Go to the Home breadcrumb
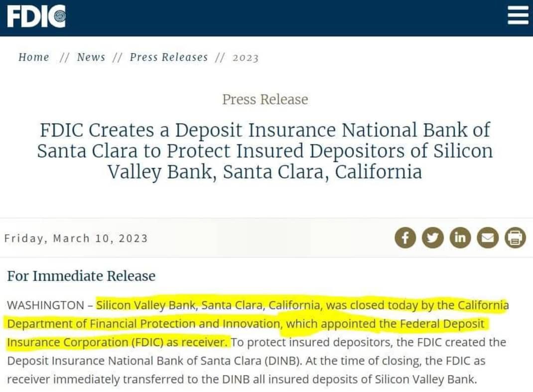Screen dimensions: 533x392 (34, 57)
